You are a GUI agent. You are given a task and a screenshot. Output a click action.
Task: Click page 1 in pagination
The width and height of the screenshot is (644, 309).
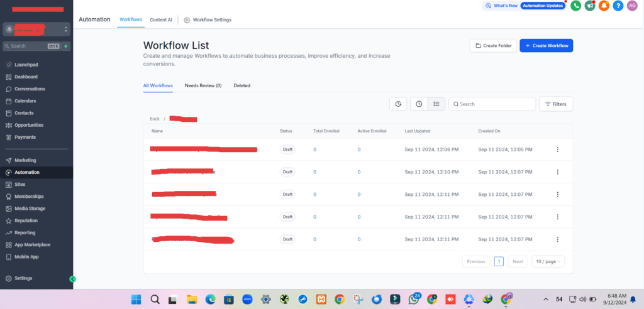pos(499,261)
